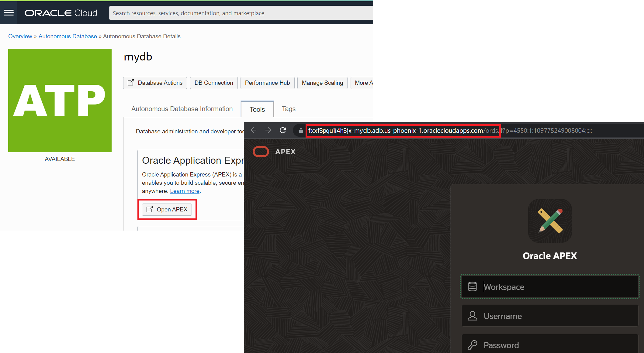Click the browser back arrow
The height and width of the screenshot is (353, 644).
click(x=254, y=130)
